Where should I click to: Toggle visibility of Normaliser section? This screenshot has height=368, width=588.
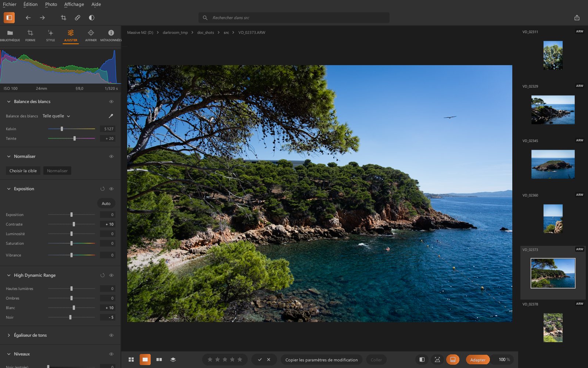coord(111,156)
